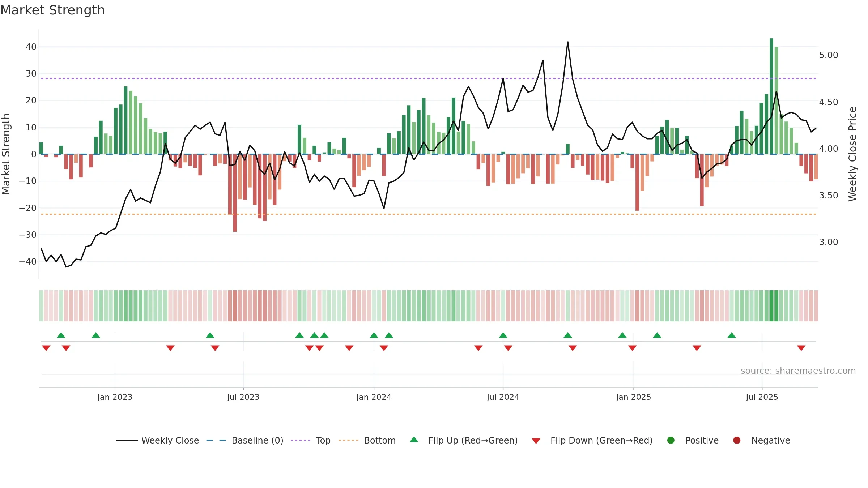868x488 pixels.
Task: Select the Flip Up marker at Jan 2024
Action: [x=374, y=335]
